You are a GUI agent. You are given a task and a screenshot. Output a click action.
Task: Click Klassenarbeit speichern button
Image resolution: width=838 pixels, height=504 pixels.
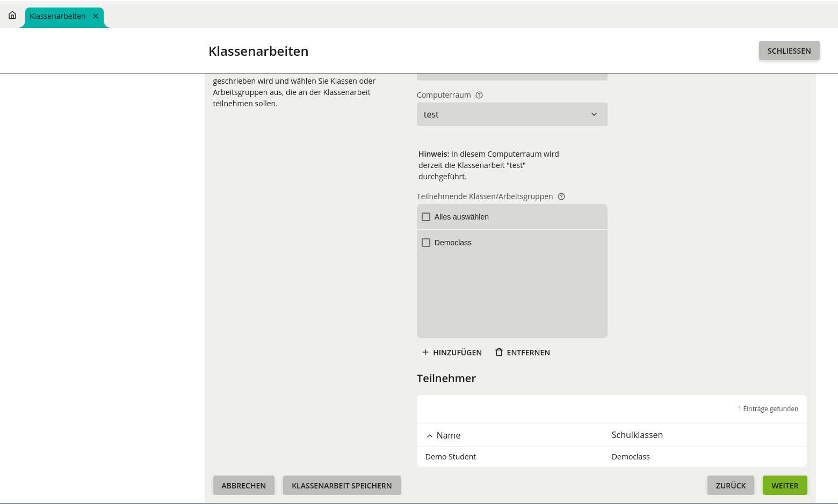point(342,485)
